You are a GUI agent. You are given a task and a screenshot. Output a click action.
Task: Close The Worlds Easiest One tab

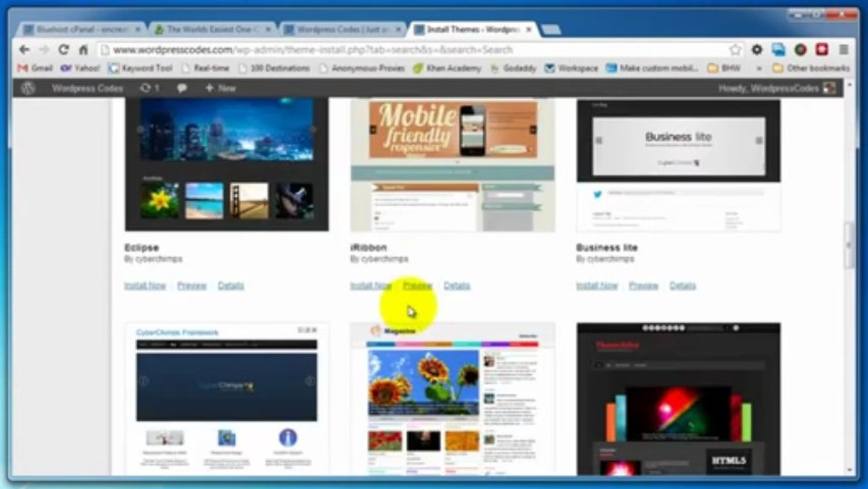pyautogui.click(x=268, y=29)
